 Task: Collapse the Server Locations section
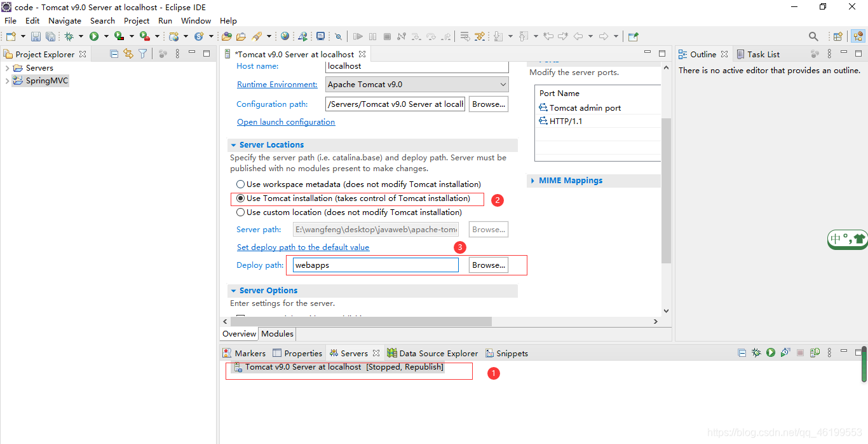(x=234, y=145)
